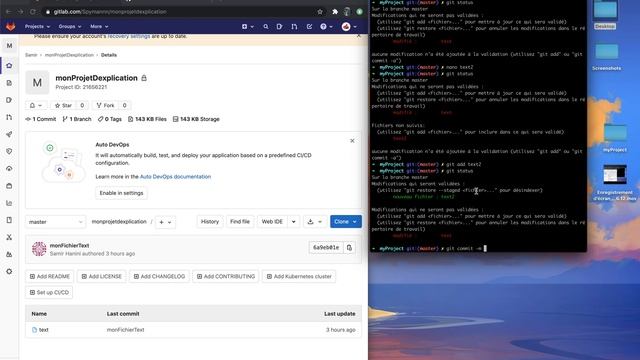The height and width of the screenshot is (360, 640).
Task: Click the search magnifier icon in navbar
Action: coord(266,27)
